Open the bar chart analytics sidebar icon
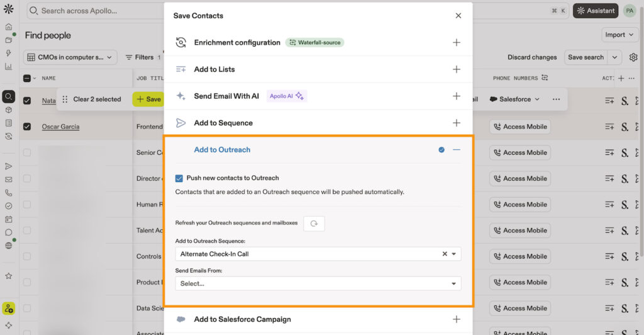This screenshot has width=644, height=335. click(x=8, y=66)
